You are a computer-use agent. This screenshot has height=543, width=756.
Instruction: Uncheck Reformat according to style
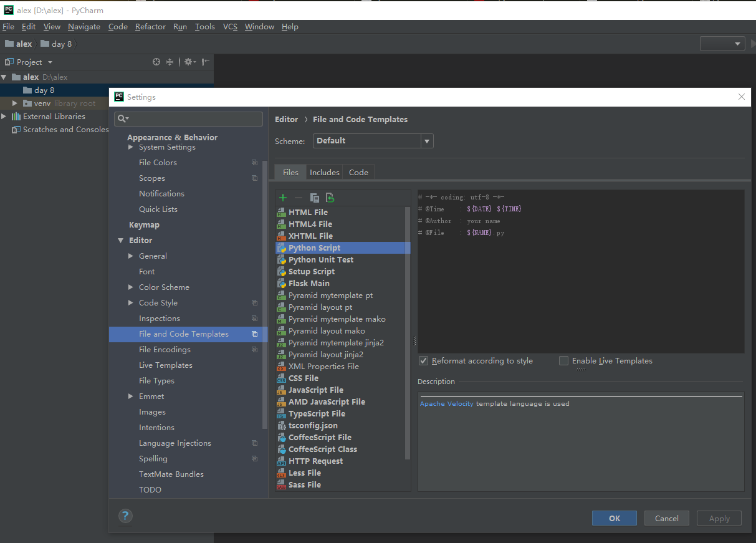(x=424, y=361)
